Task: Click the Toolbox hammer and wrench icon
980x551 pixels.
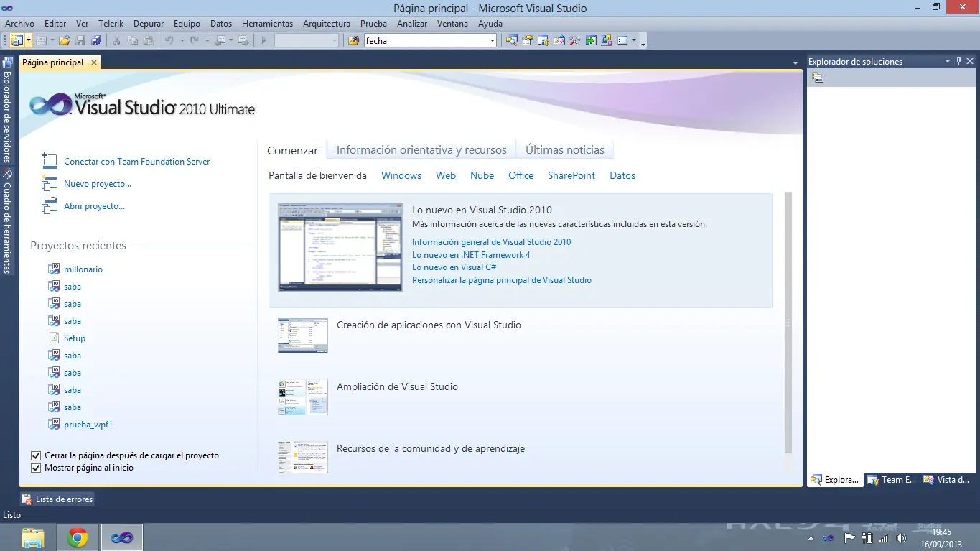Action: point(575,41)
